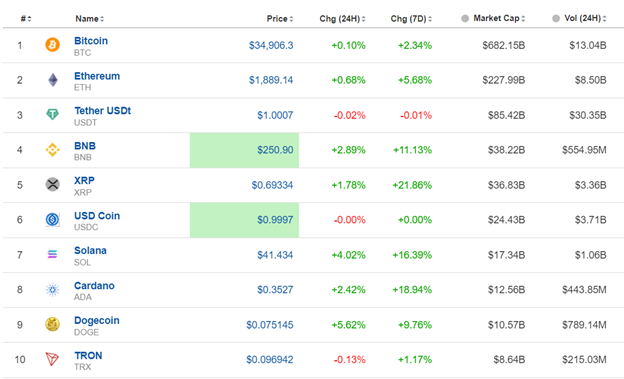Screen dimensions: 624x379
Task: Select the DOGE ticker text
Action: point(86,332)
